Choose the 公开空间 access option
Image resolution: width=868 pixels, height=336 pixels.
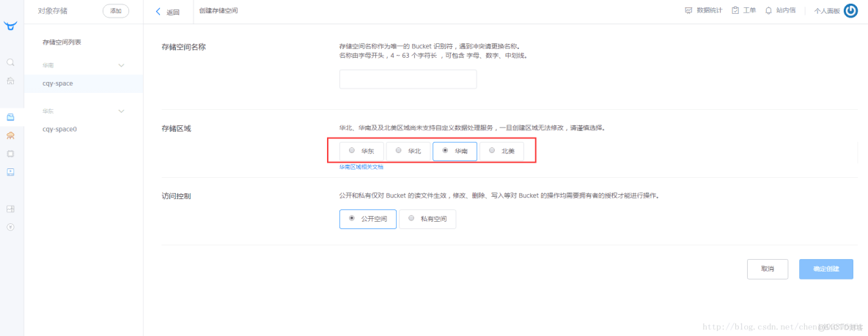[x=367, y=218]
